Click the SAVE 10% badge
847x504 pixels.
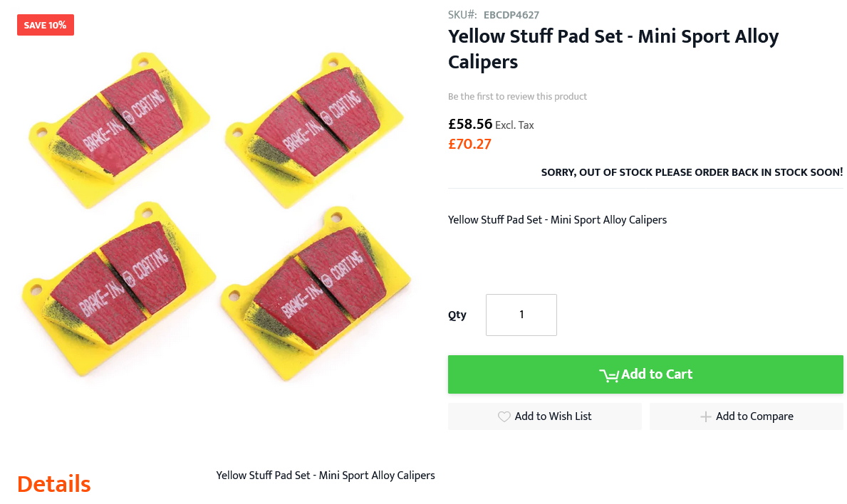(46, 25)
